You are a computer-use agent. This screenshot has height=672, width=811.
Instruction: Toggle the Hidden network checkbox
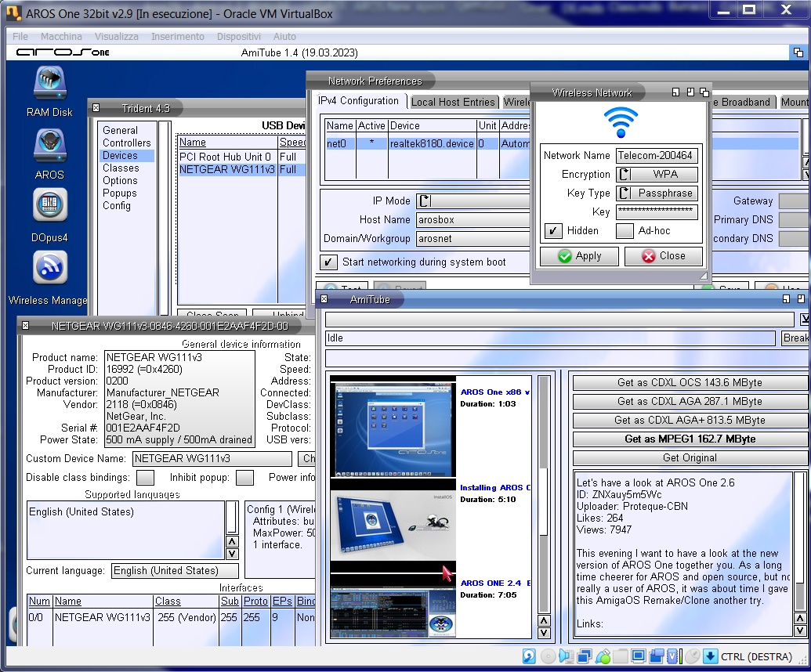553,231
